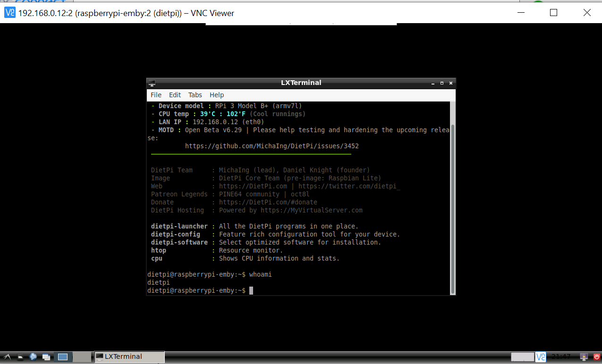
Task: Open the LXDE start menu icon
Action: 7,357
